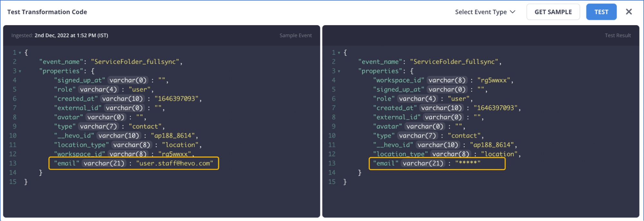The height and width of the screenshot is (221, 644).
Task: Click "role" key in Sample Event pane
Action: click(x=65, y=90)
